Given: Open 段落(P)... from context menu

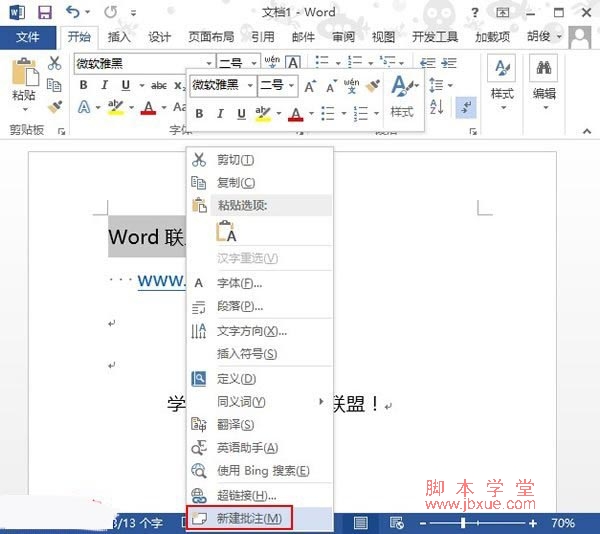Looking at the screenshot, I should (x=259, y=306).
